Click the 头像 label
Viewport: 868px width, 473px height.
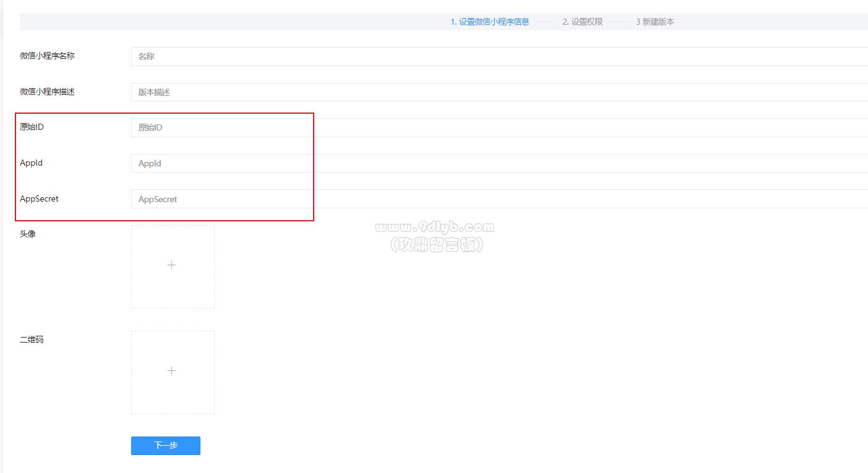coord(28,234)
